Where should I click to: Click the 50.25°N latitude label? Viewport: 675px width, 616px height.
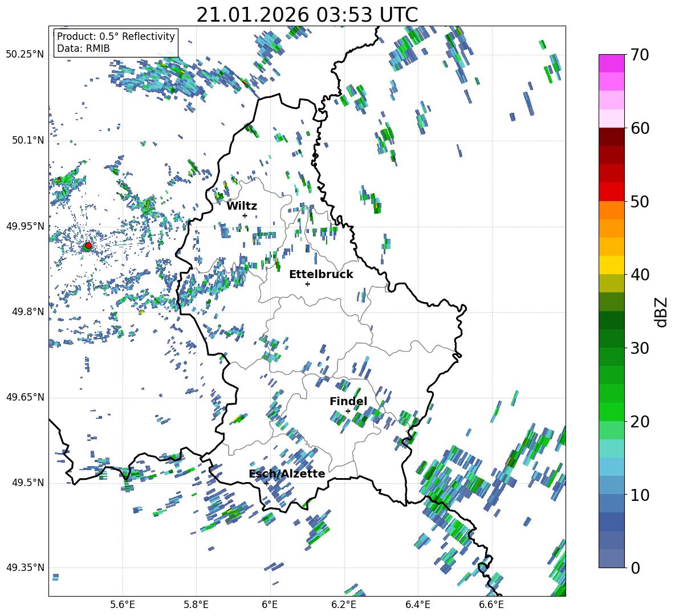(x=25, y=55)
